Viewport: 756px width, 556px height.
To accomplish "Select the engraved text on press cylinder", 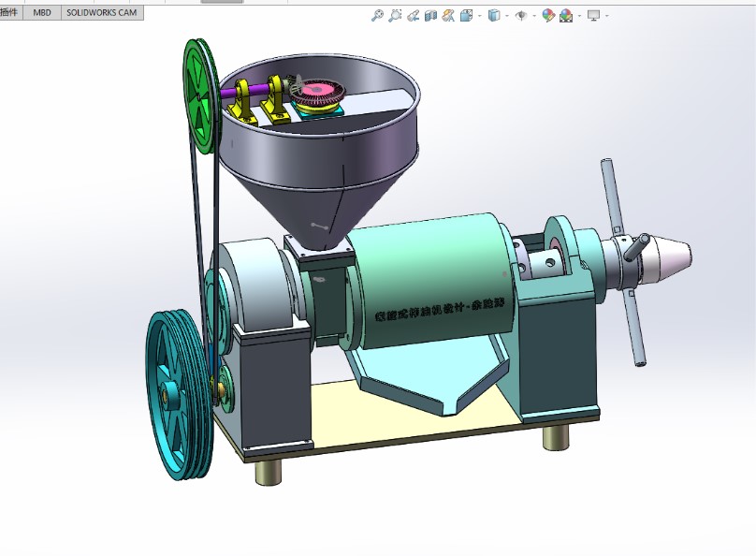I will [440, 309].
